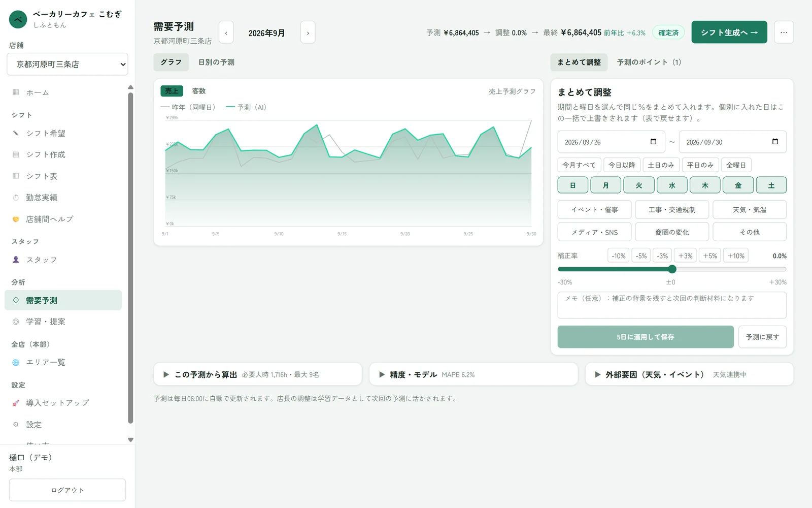
Task: Click the メモ text field
Action: pyautogui.click(x=672, y=305)
